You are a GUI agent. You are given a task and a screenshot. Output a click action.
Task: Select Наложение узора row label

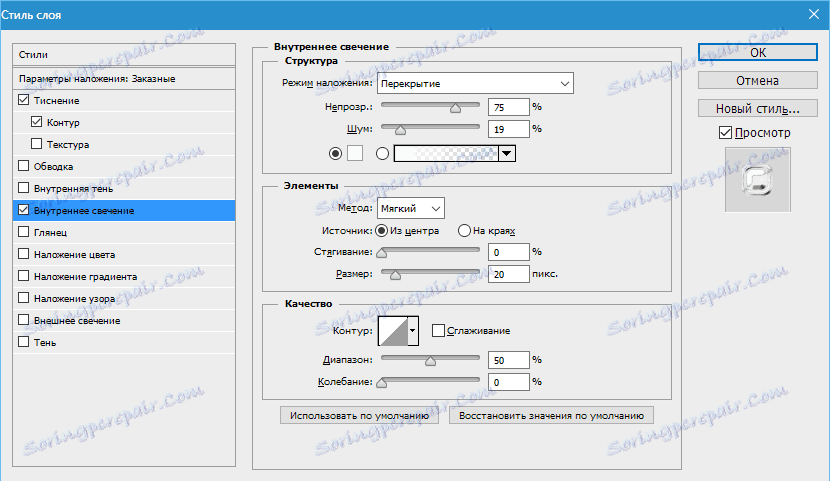pyautogui.click(x=74, y=299)
